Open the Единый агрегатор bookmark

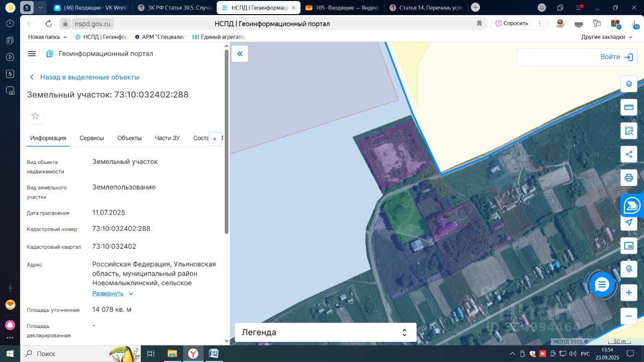219,37
